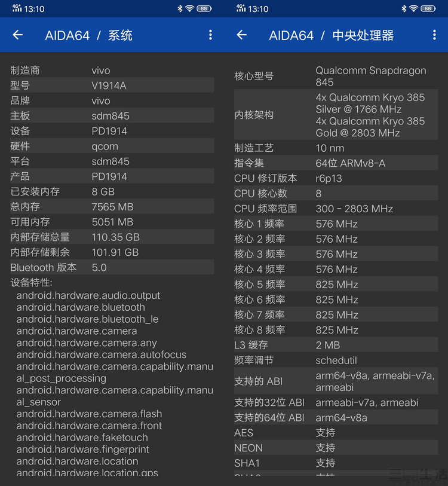
Task: Select the 品牌 row showing vivo
Action: coord(112,100)
